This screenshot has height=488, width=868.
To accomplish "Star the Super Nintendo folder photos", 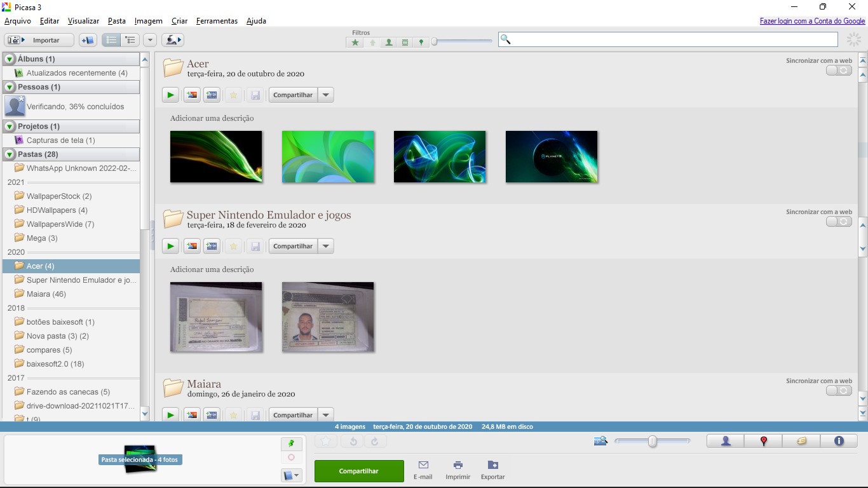I will click(233, 246).
